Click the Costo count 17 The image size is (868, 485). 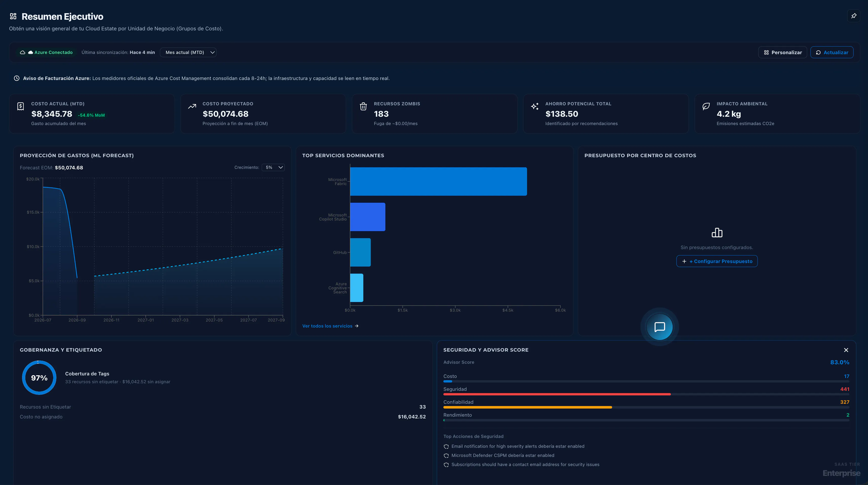tap(846, 376)
